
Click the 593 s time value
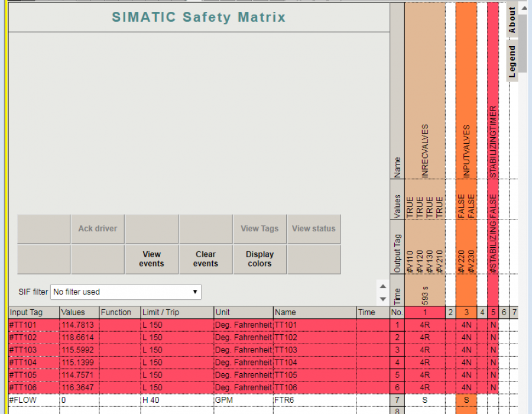point(425,296)
